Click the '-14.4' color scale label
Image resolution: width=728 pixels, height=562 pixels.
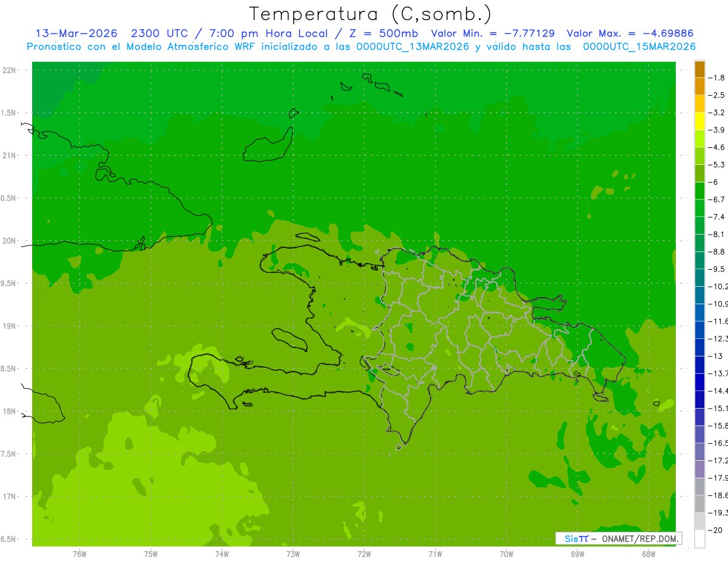coord(719,390)
